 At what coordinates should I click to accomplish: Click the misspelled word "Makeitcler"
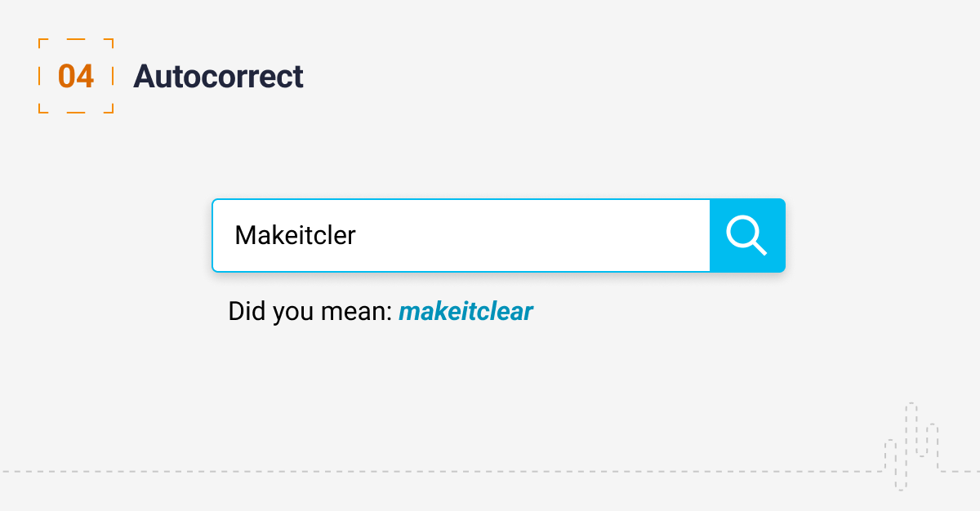[295, 236]
